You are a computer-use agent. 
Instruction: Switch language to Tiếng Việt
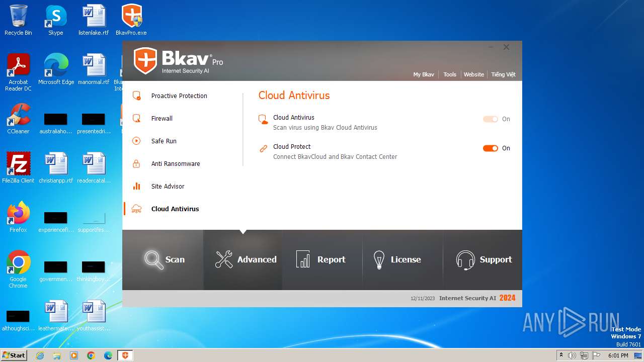(504, 74)
